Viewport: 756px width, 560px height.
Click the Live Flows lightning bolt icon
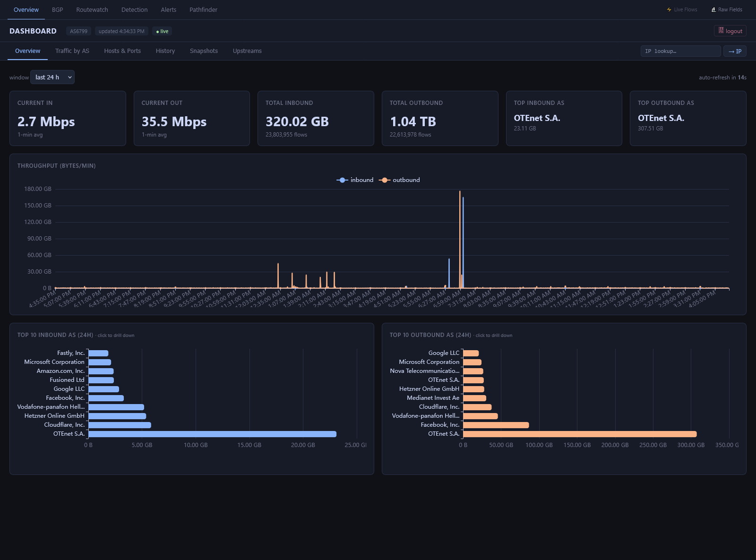[x=669, y=9]
